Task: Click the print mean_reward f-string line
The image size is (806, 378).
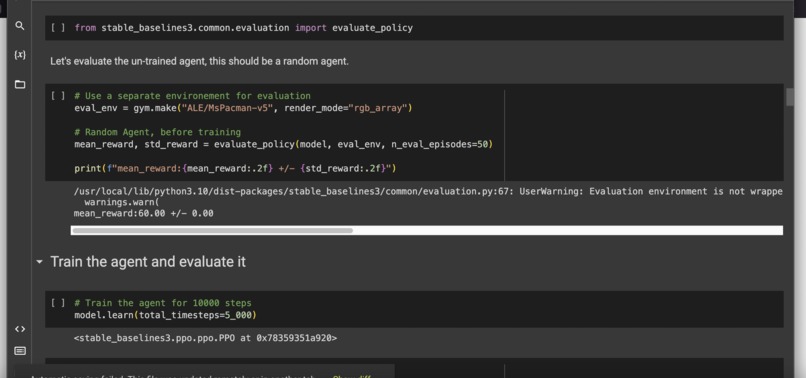Action: [x=235, y=168]
